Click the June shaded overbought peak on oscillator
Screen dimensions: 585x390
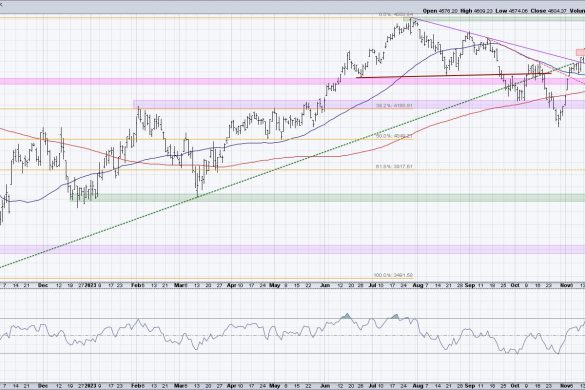tap(347, 316)
